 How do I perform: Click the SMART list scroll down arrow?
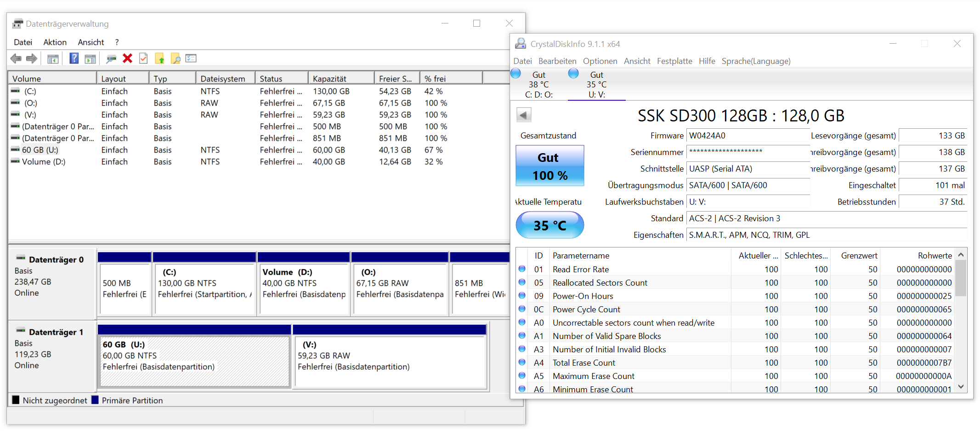pos(961,387)
